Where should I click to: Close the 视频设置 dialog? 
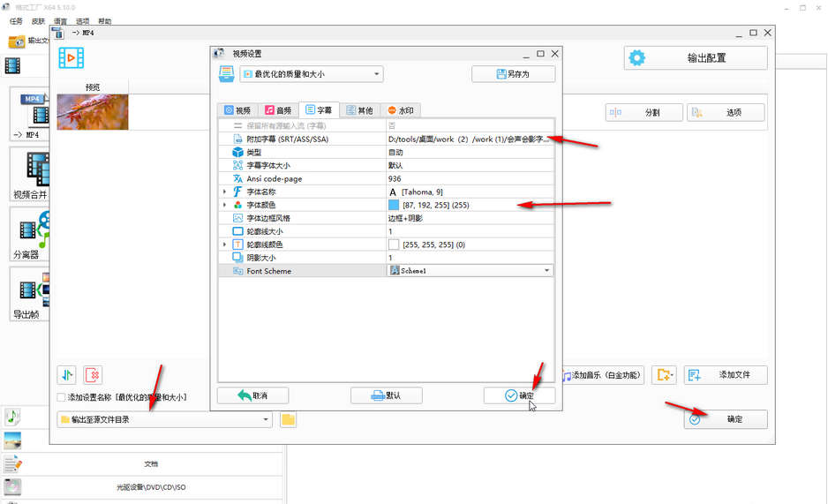(554, 53)
